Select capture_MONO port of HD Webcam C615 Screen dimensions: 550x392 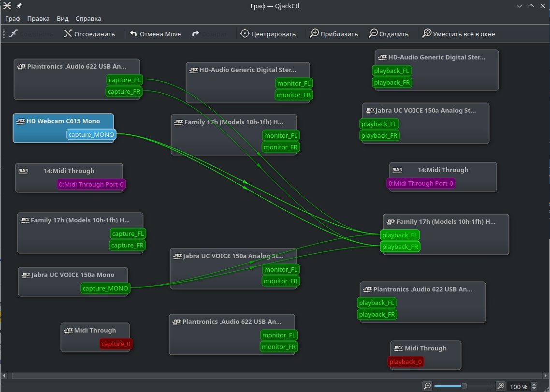91,134
